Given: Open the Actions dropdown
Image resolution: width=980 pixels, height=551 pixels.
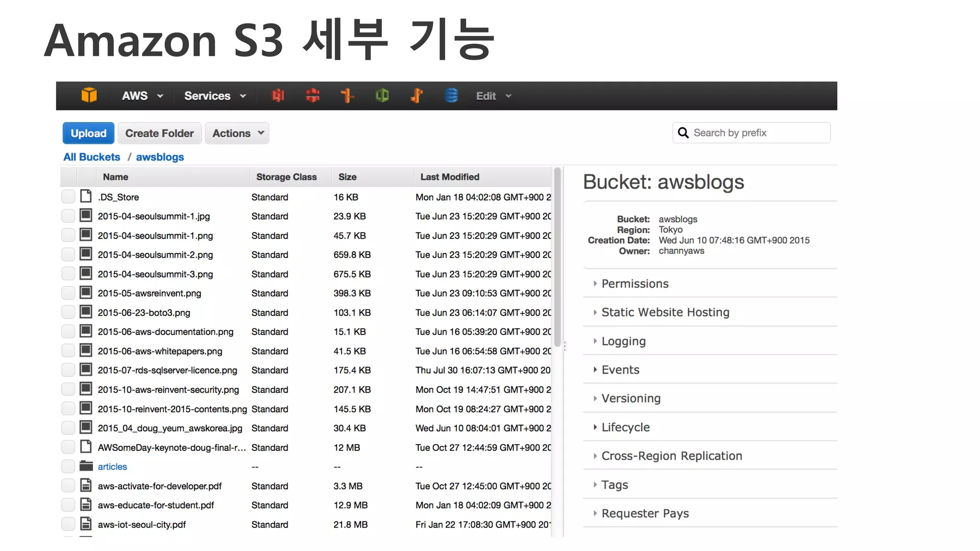Looking at the screenshot, I should point(237,133).
